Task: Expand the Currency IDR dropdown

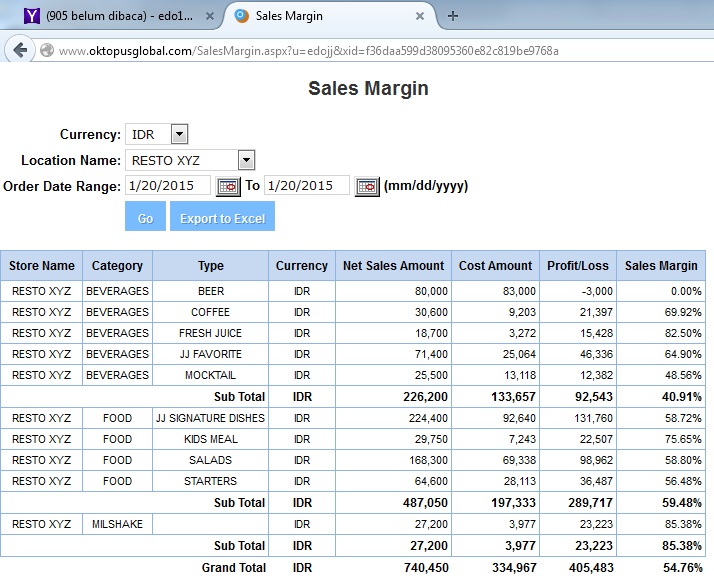Action: point(179,135)
